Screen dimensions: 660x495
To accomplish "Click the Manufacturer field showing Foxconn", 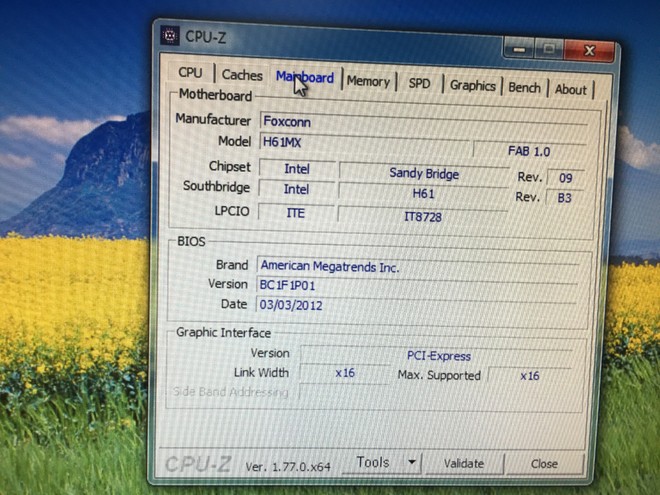I will [423, 123].
